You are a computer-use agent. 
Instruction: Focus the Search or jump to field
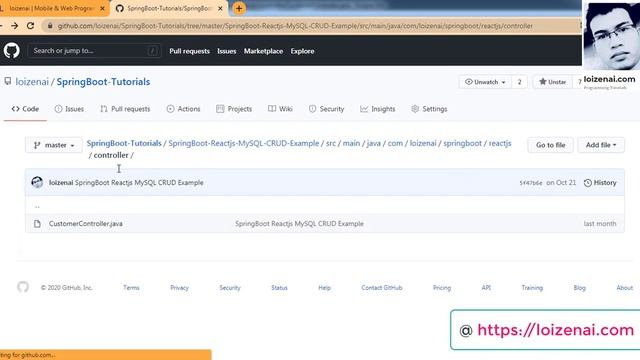click(94, 51)
